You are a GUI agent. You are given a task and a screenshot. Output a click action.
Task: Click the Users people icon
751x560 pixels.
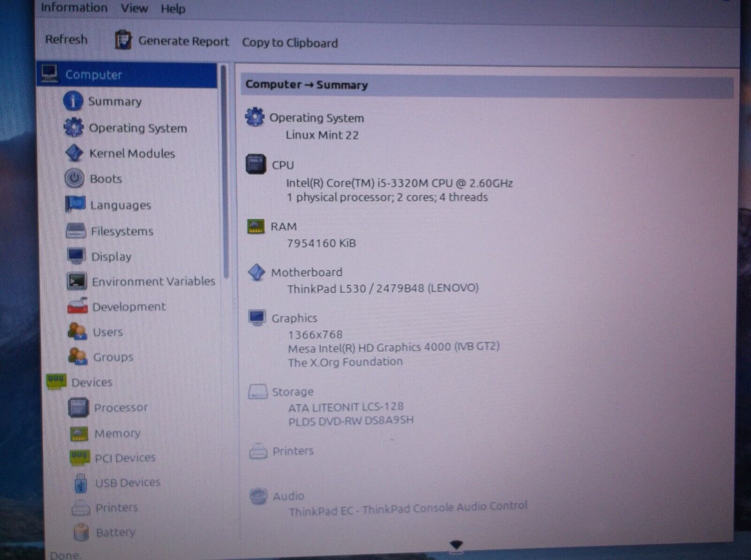point(77,331)
